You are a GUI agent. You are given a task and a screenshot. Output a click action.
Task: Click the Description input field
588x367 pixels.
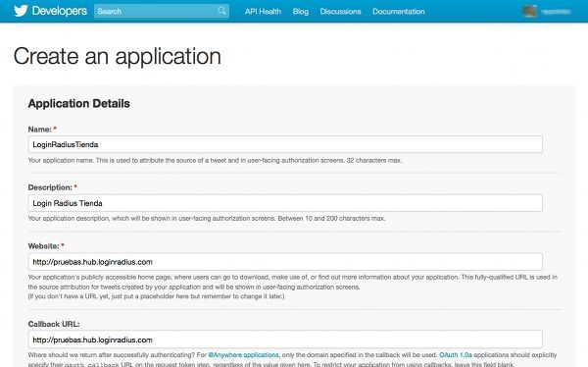[285, 203]
